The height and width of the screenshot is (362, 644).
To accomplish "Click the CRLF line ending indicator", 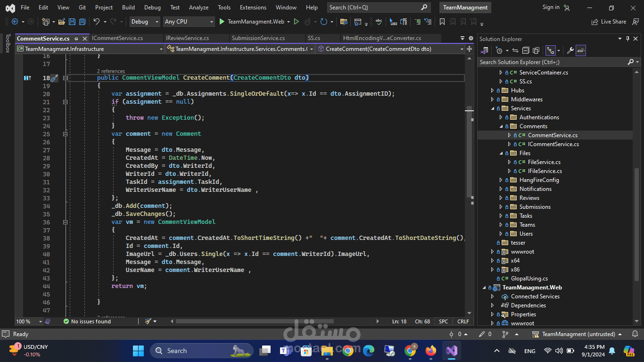I will tap(463, 321).
